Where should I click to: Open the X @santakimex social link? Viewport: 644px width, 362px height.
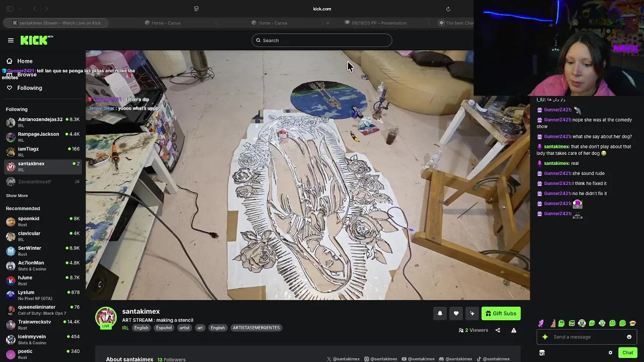tap(343, 359)
